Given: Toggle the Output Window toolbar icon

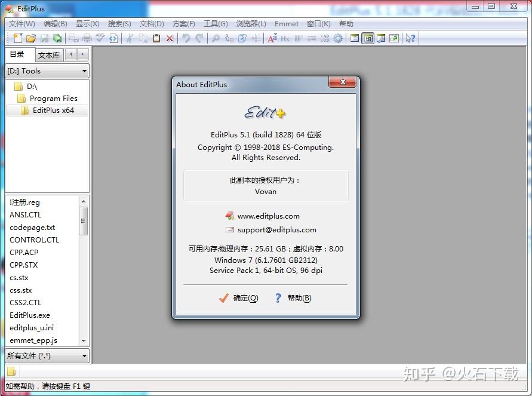Looking at the screenshot, I should pyautogui.click(x=381, y=38).
